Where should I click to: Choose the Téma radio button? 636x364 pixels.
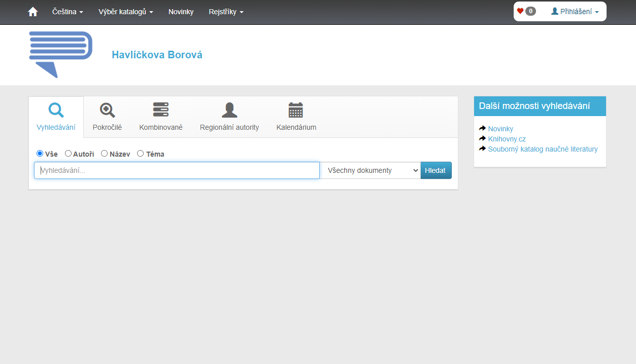(141, 154)
